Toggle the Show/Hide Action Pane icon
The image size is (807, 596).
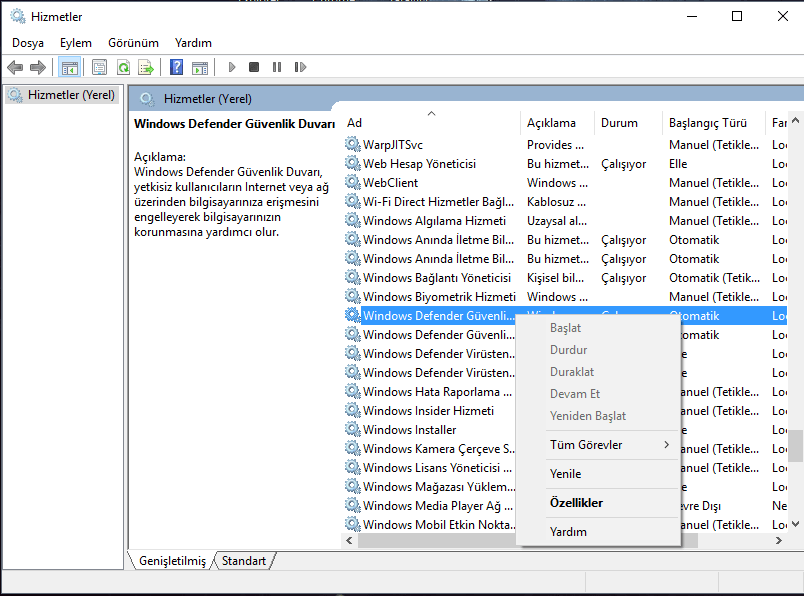tap(200, 67)
